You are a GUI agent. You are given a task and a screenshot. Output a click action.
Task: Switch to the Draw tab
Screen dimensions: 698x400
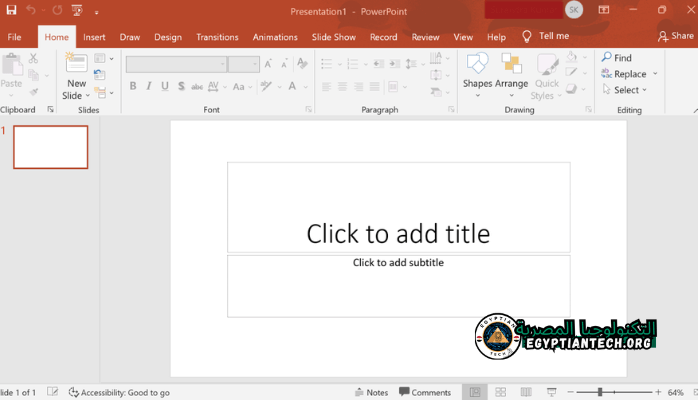(130, 37)
